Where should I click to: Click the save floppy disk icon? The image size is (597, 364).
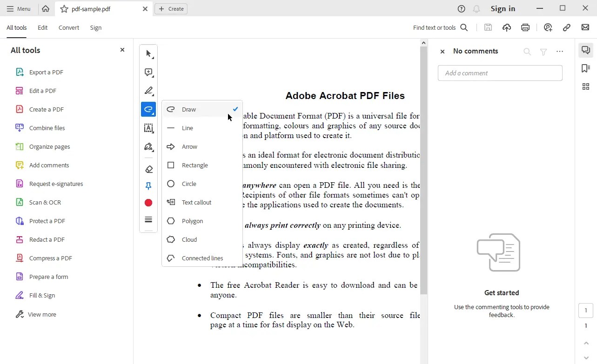click(x=488, y=27)
